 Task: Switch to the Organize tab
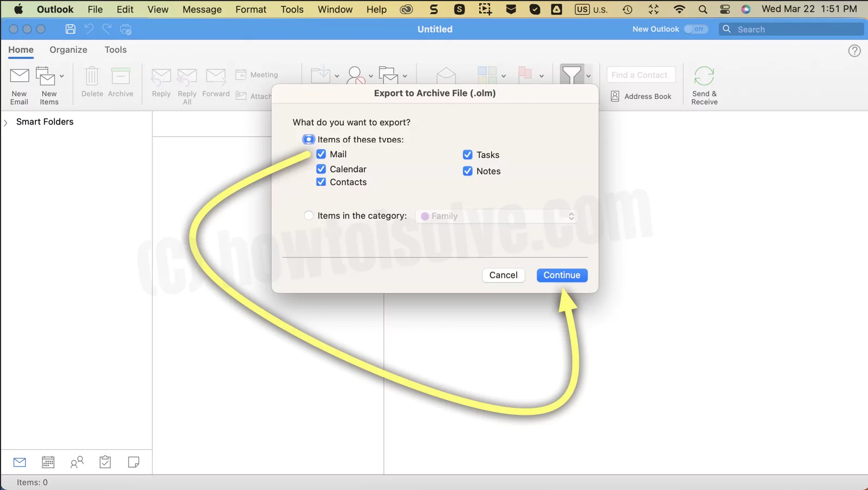point(68,50)
